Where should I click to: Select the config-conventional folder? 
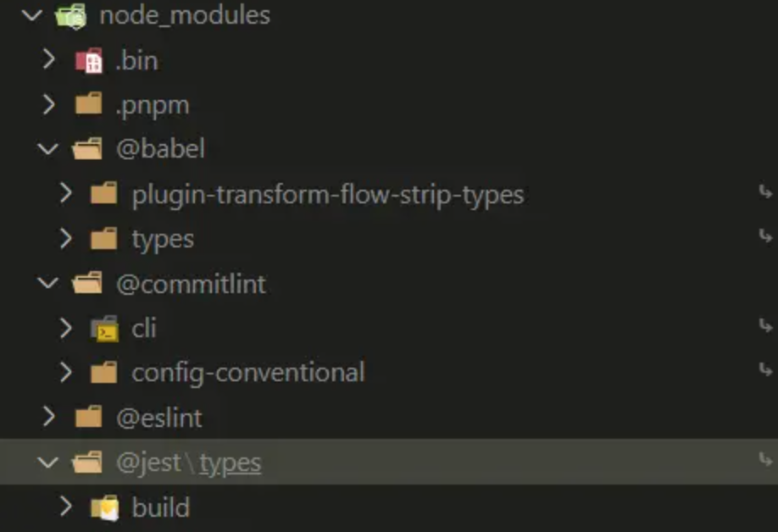tap(248, 373)
